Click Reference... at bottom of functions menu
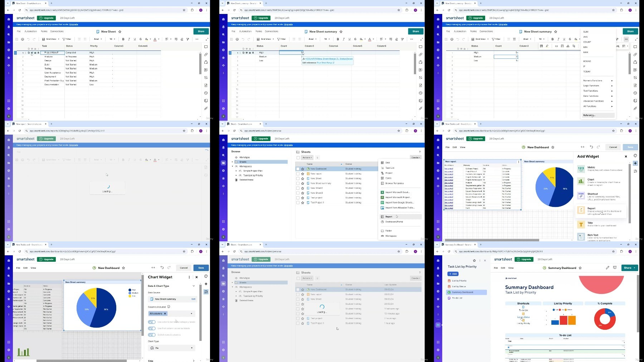644x362 pixels. [x=598, y=115]
